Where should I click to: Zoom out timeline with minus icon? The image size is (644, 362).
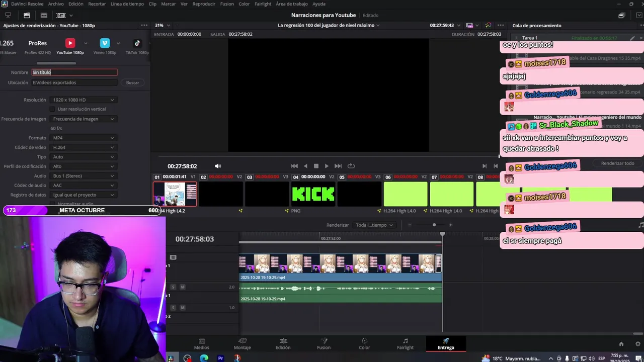410,225
